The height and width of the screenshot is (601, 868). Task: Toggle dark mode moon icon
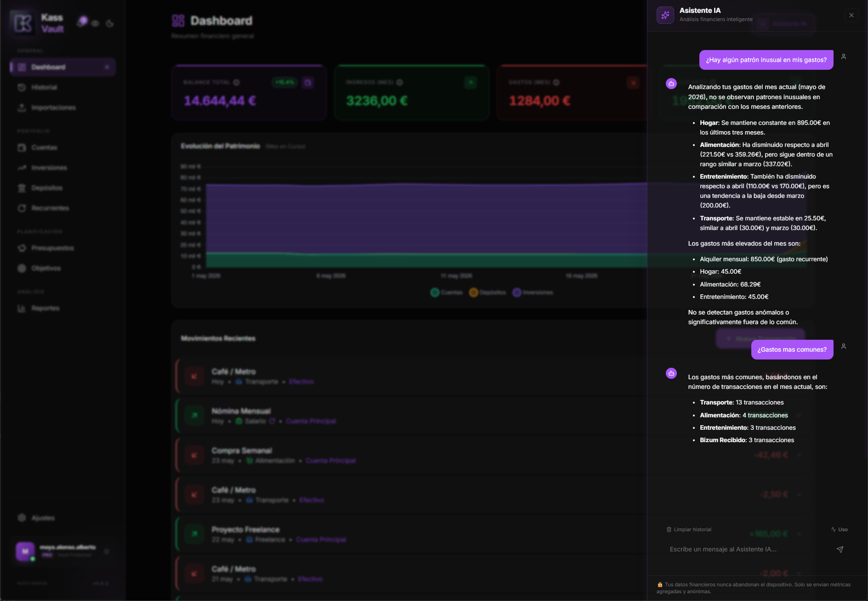pos(110,23)
